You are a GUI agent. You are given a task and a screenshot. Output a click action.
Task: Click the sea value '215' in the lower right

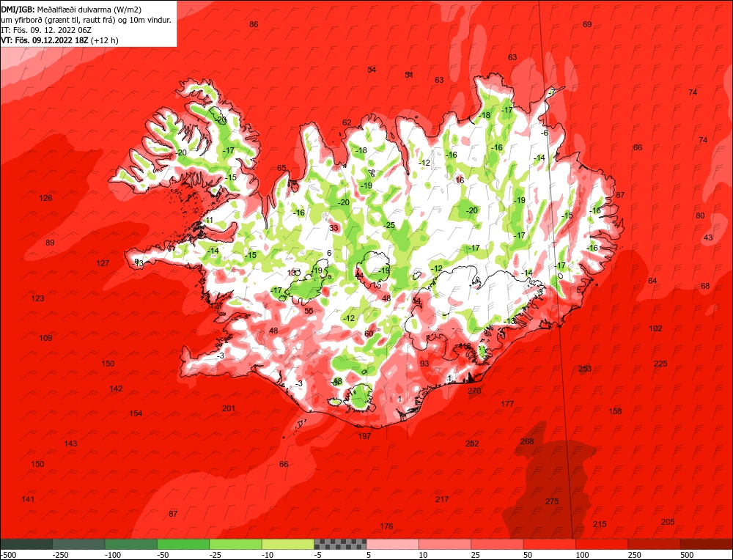[600, 524]
